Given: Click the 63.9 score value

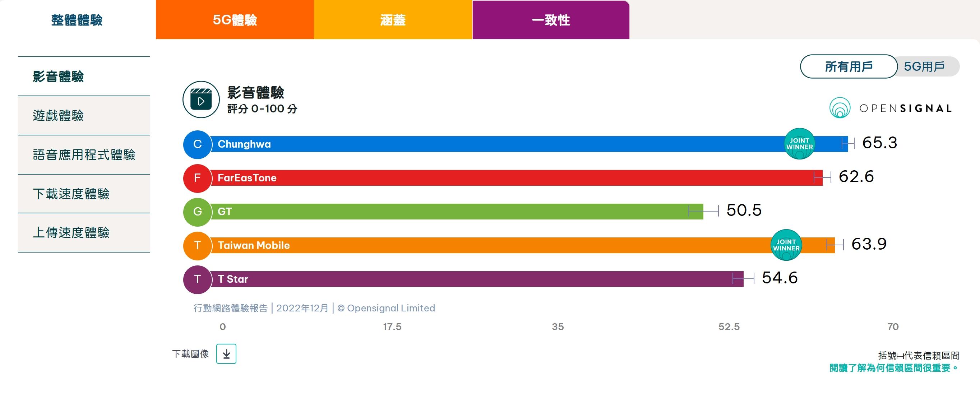Looking at the screenshot, I should tap(869, 244).
